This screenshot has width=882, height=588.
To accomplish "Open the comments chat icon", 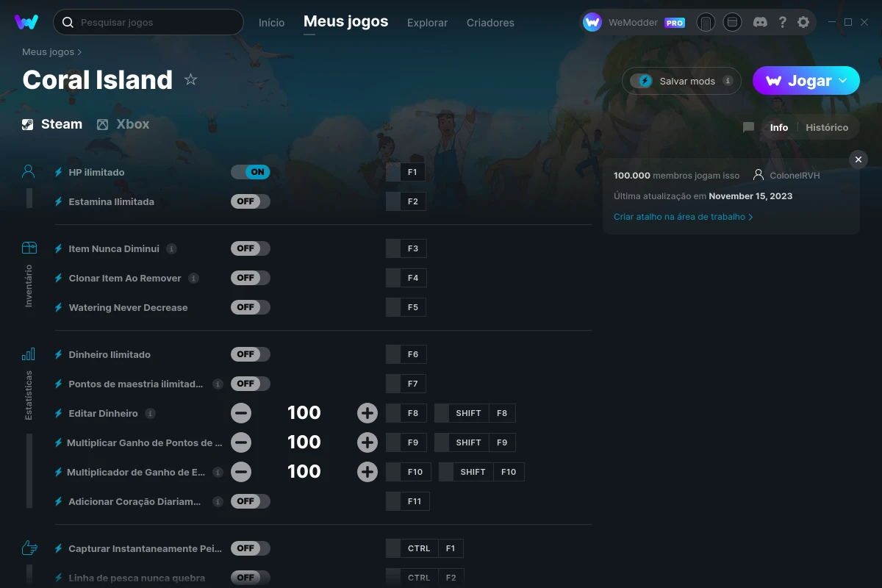I will coord(748,127).
